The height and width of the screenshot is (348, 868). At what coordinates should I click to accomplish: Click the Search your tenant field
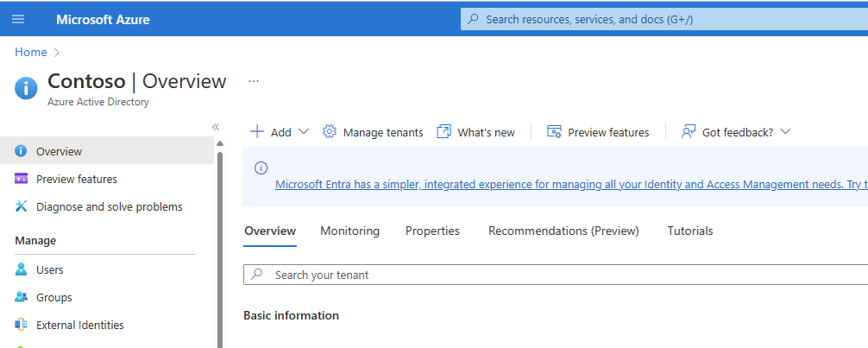click(x=556, y=275)
